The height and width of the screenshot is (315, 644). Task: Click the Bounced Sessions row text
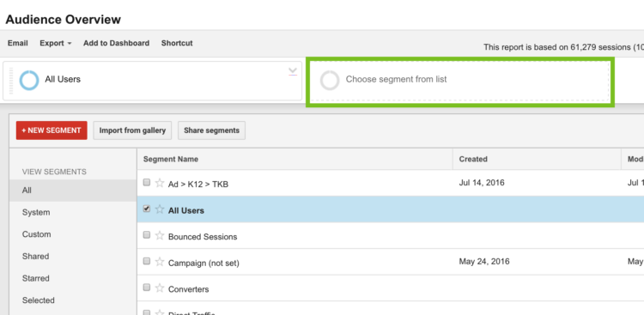[203, 237]
